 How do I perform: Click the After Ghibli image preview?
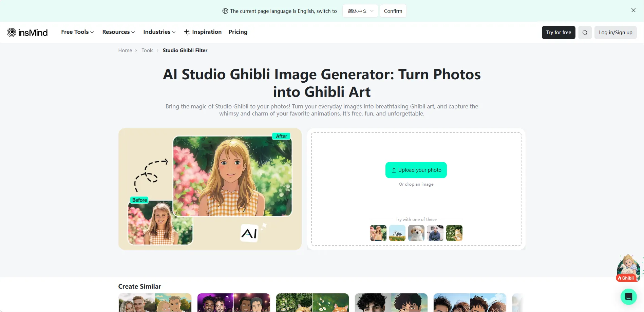click(232, 176)
